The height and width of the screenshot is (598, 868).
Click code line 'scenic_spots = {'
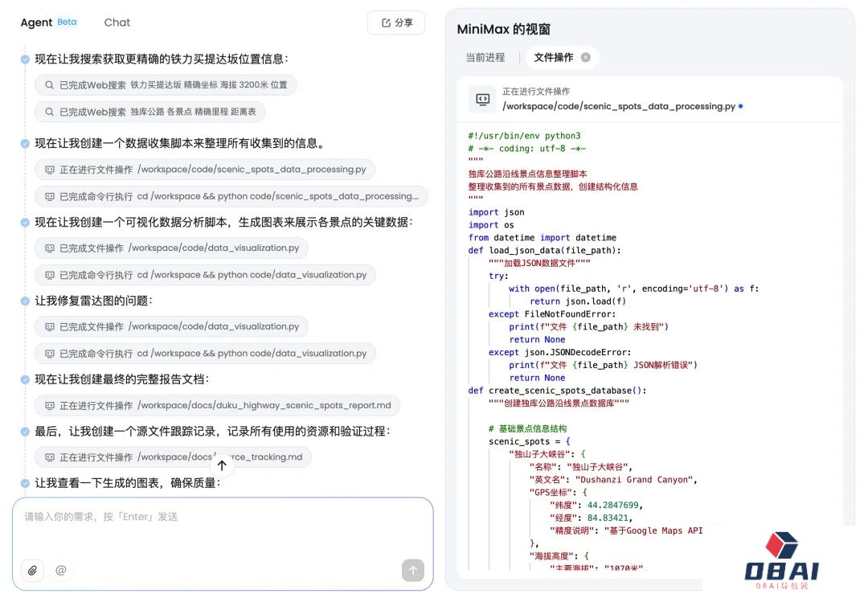point(529,441)
